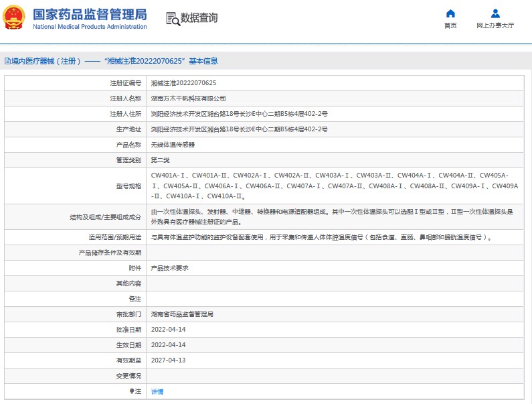The width and height of the screenshot is (532, 404).
Task: Click the 变更情况 label
Action: pos(128,376)
